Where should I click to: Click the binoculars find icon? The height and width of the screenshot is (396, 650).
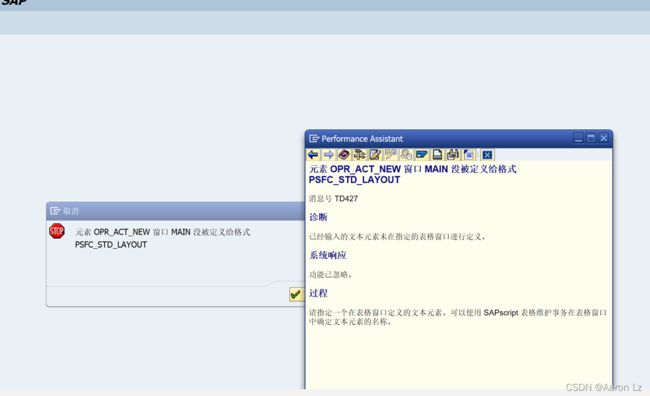point(453,155)
